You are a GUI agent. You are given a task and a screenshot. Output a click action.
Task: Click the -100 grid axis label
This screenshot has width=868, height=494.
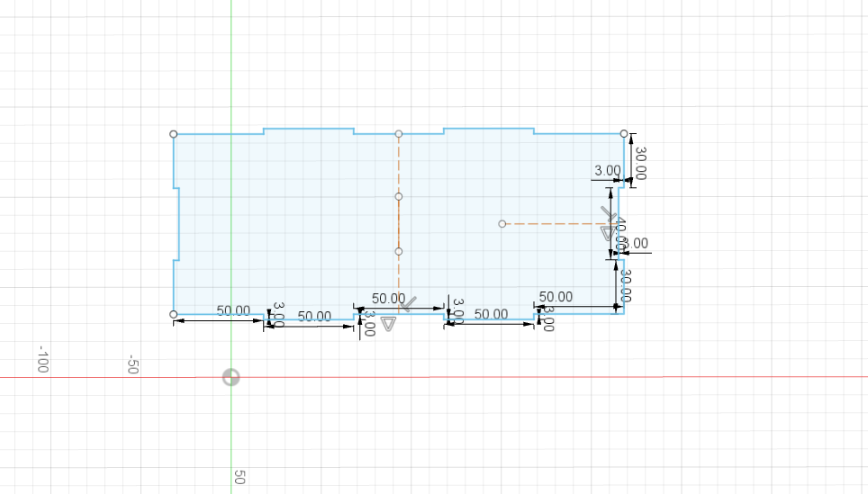tap(42, 359)
